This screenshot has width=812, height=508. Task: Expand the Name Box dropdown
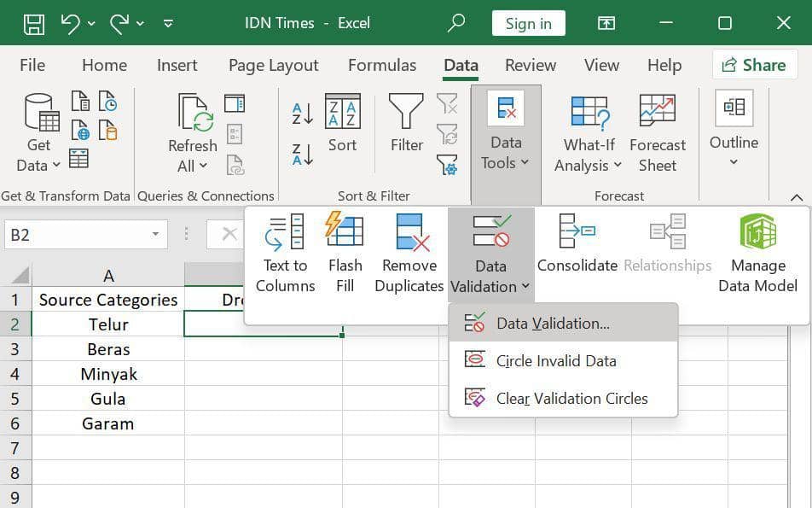tap(155, 232)
